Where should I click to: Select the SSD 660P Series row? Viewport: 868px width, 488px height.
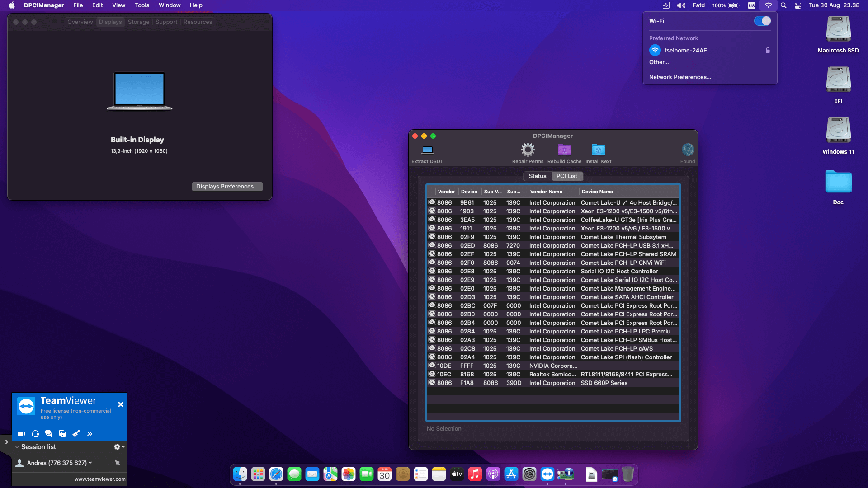[x=542, y=383]
